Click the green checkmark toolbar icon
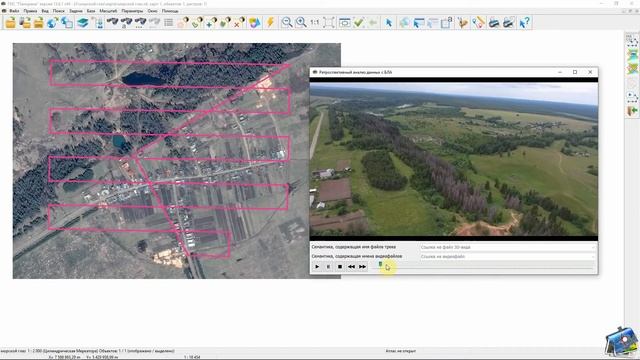640x360 pixels. point(359,22)
